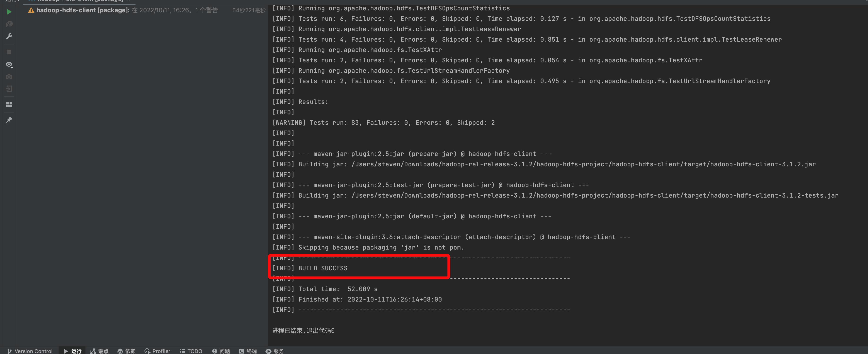Click the 'Finished at: 2022-10-11T16:26:14+08:00' line
This screenshot has height=354, width=868.
[357, 300]
